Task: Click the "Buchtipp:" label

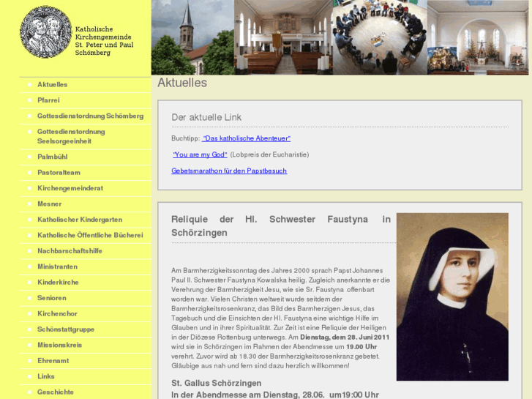Action: coord(186,138)
